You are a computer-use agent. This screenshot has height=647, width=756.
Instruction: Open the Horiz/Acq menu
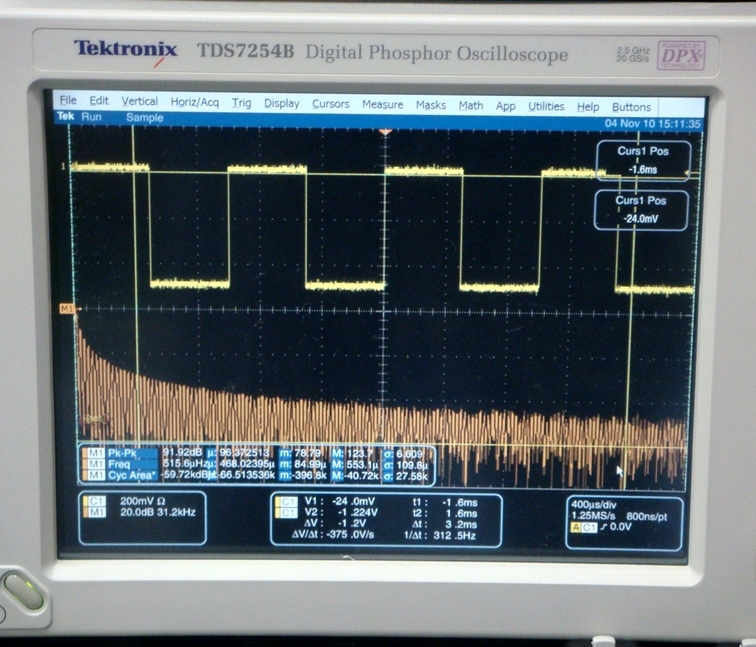tap(194, 102)
